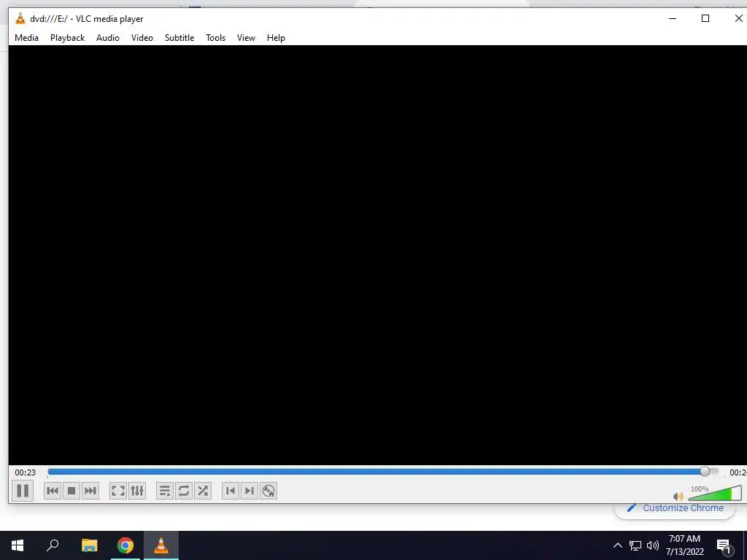The image size is (747, 560).
Task: Toggle the playlist view
Action: click(x=165, y=491)
